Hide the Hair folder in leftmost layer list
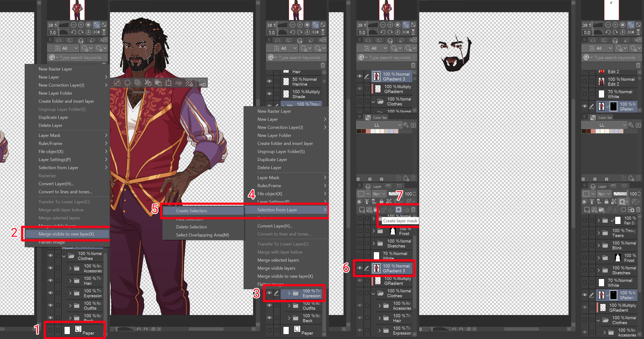 point(51,280)
